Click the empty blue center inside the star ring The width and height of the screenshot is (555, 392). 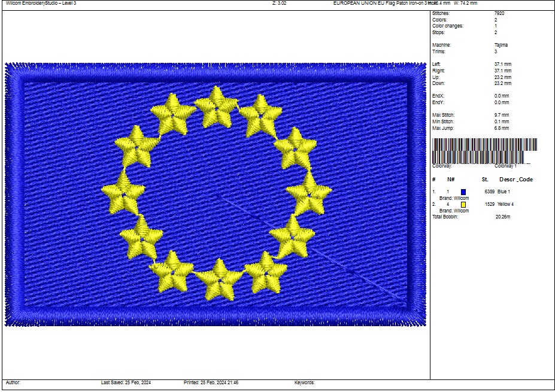point(216,192)
